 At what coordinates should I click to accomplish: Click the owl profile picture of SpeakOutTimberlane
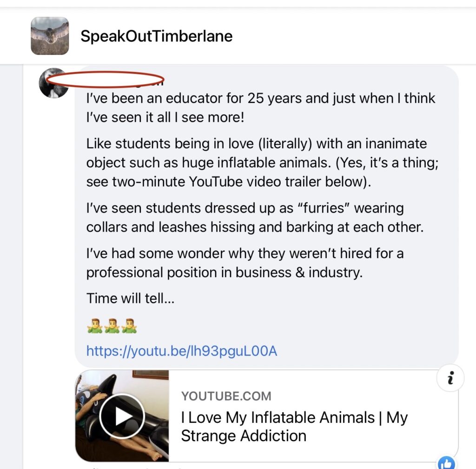coord(49,36)
